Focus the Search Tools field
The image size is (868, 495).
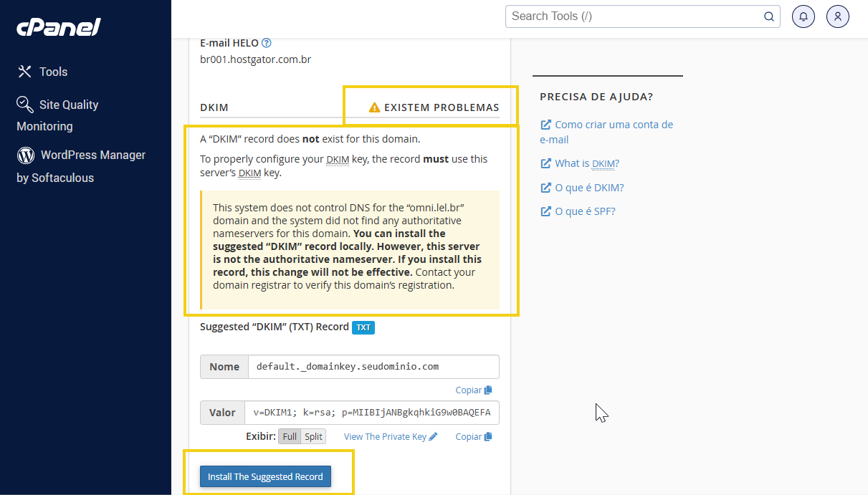coord(642,16)
